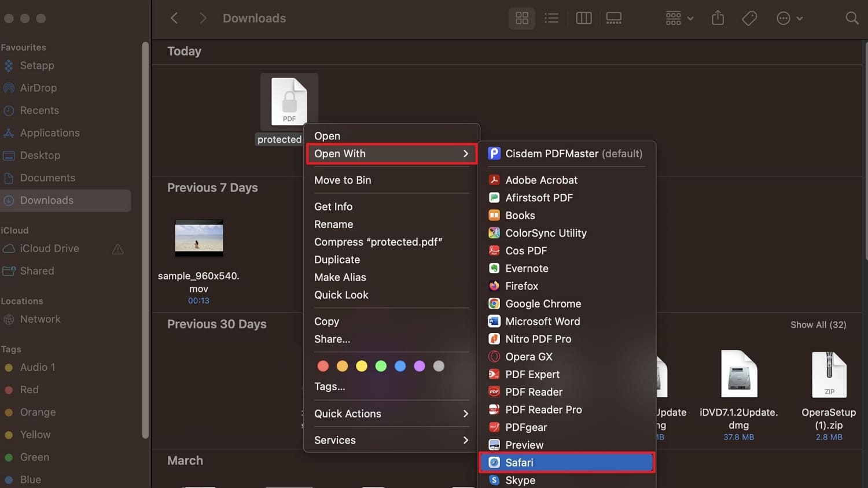Select Downloads in the sidebar

click(65, 201)
